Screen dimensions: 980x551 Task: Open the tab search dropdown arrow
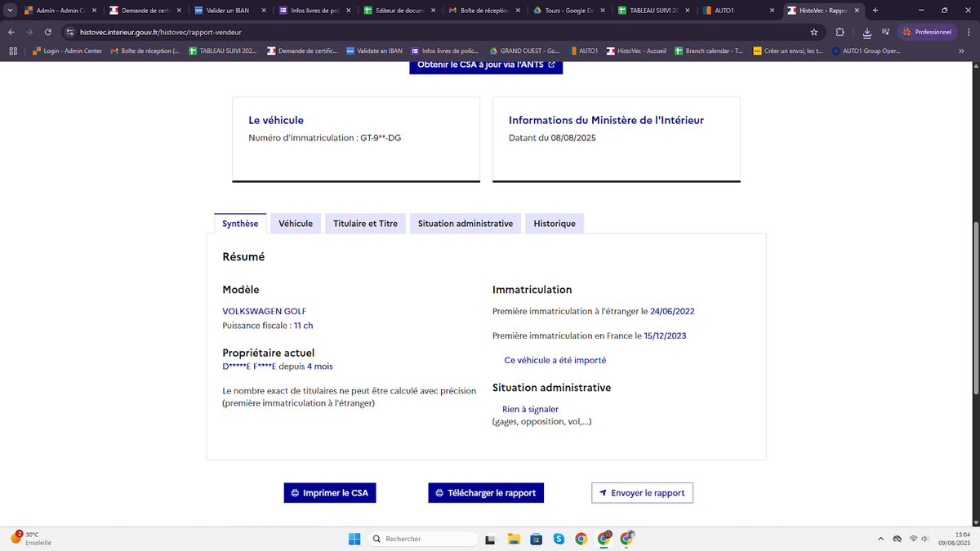[9, 11]
